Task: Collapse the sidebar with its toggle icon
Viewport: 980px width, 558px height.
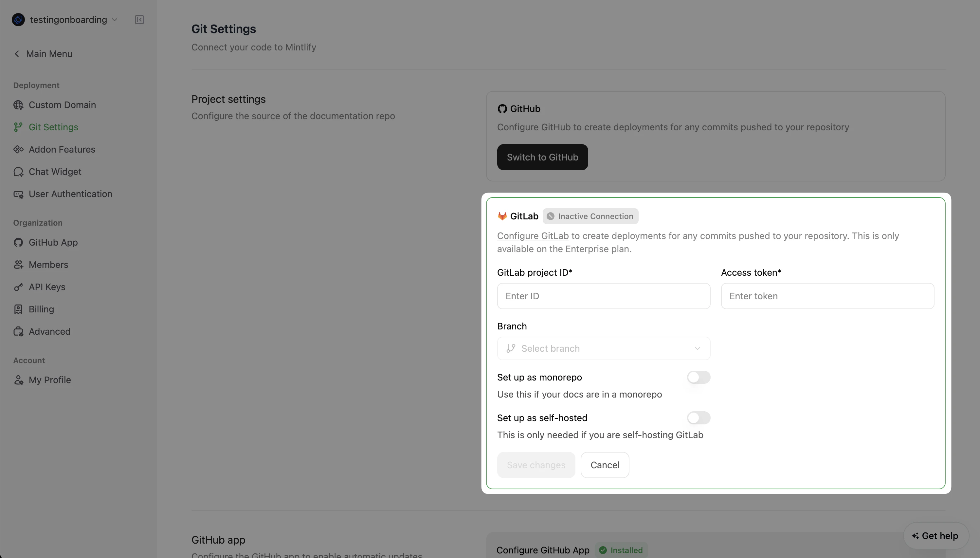Action: (x=139, y=20)
